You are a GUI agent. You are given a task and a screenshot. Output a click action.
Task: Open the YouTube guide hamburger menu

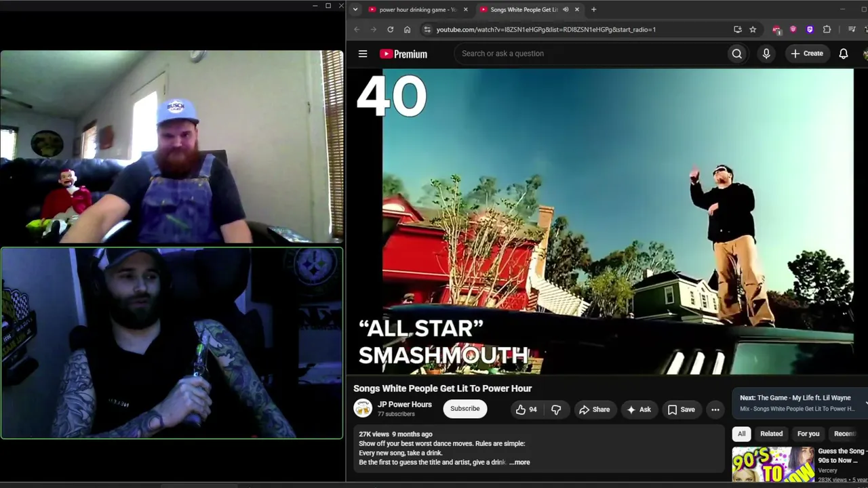pos(363,54)
